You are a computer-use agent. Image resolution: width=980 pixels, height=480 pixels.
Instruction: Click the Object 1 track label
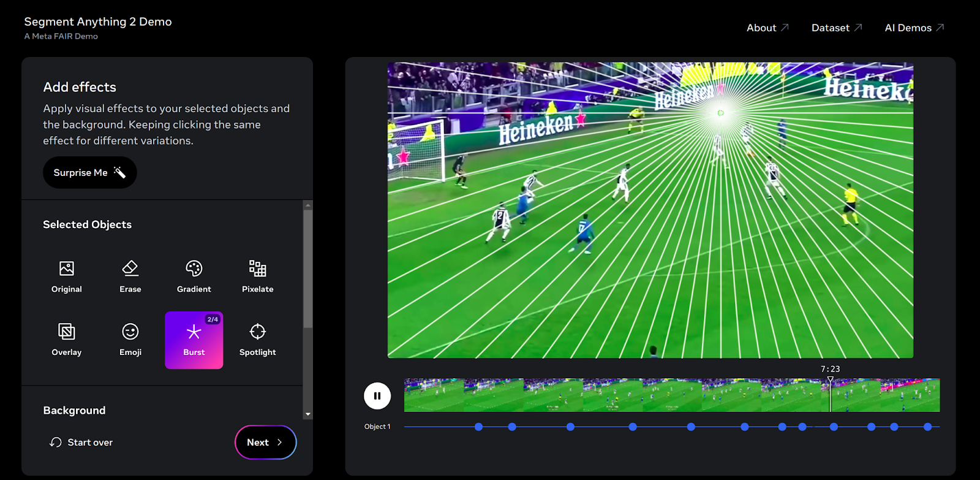pyautogui.click(x=377, y=427)
